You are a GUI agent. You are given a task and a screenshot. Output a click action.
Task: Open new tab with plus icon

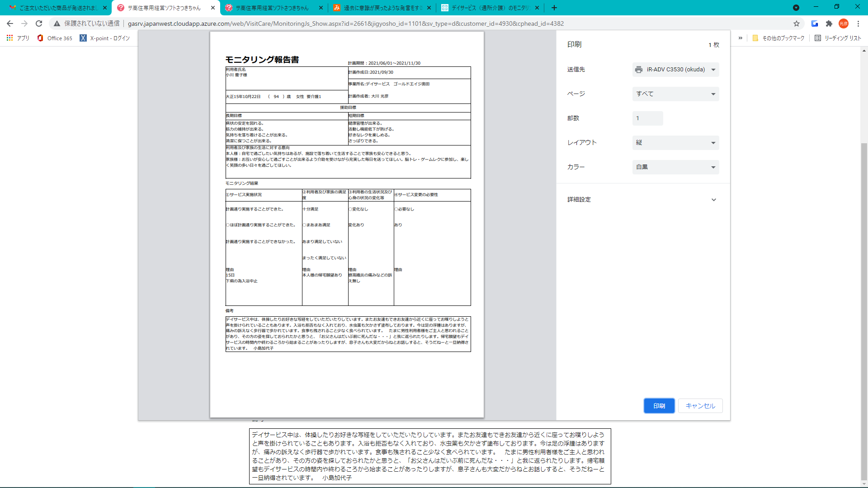point(554,8)
